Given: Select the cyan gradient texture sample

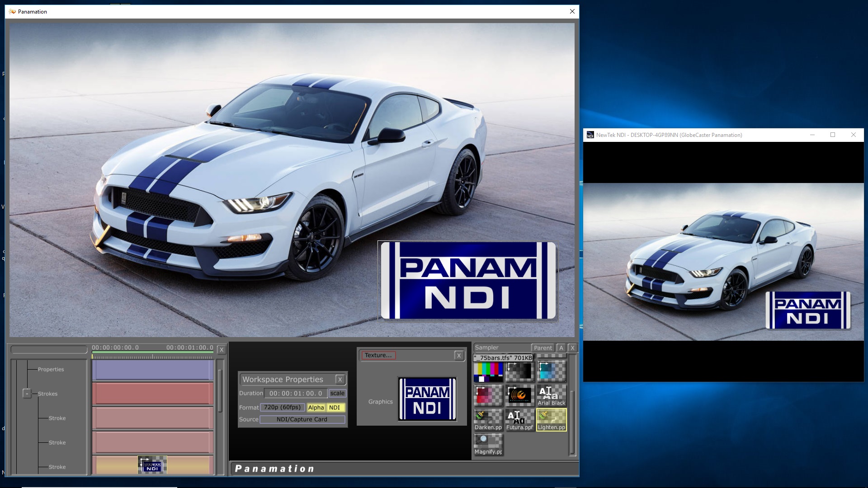Looking at the screenshot, I should coord(551,371).
